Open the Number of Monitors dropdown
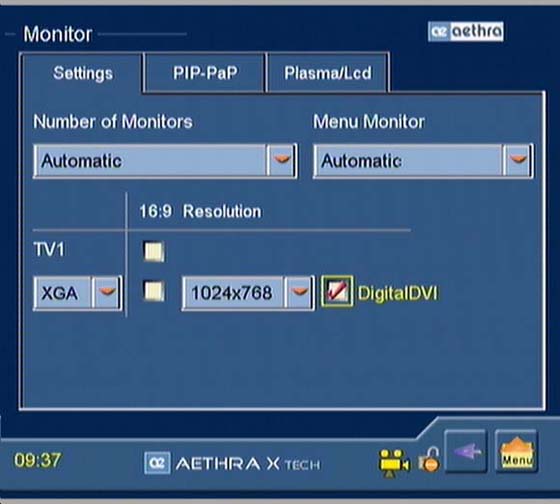Image resolution: width=560 pixels, height=504 pixels. tap(165, 161)
